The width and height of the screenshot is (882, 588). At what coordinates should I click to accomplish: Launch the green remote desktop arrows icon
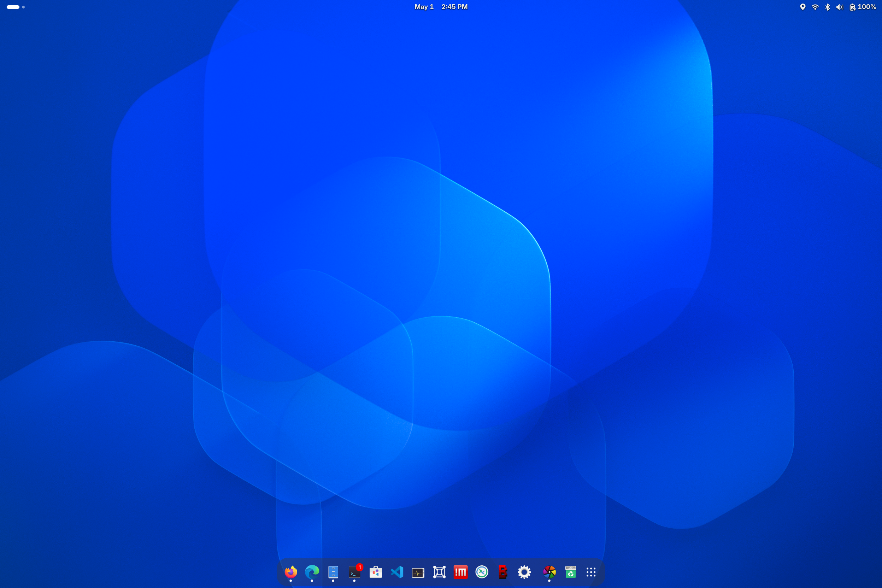482,572
